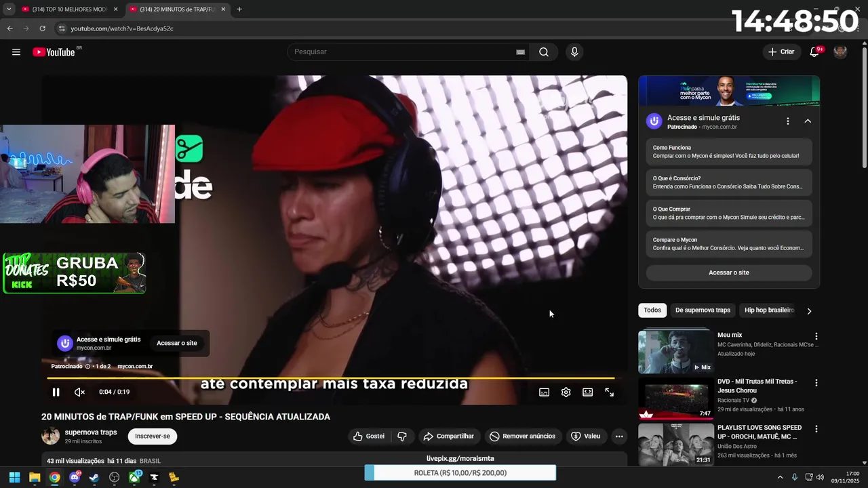Like the video with Gostei
868x488 pixels.
(x=368, y=436)
